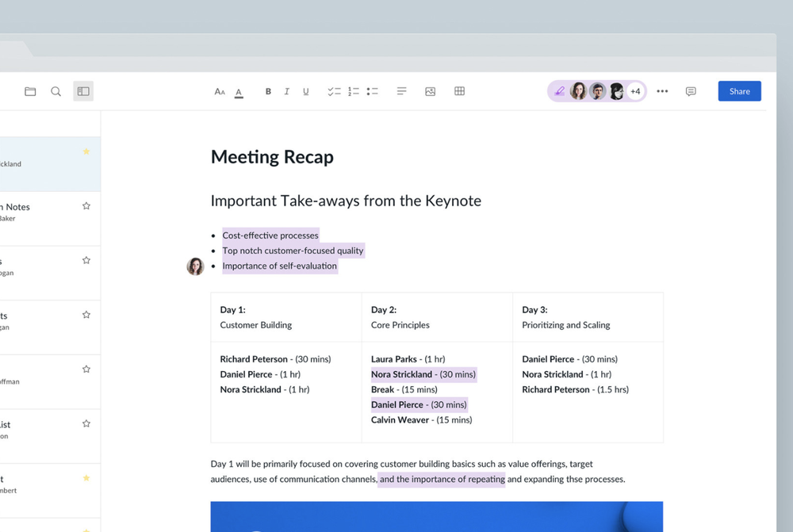
Task: Toggle underline formatting
Action: [x=306, y=91]
